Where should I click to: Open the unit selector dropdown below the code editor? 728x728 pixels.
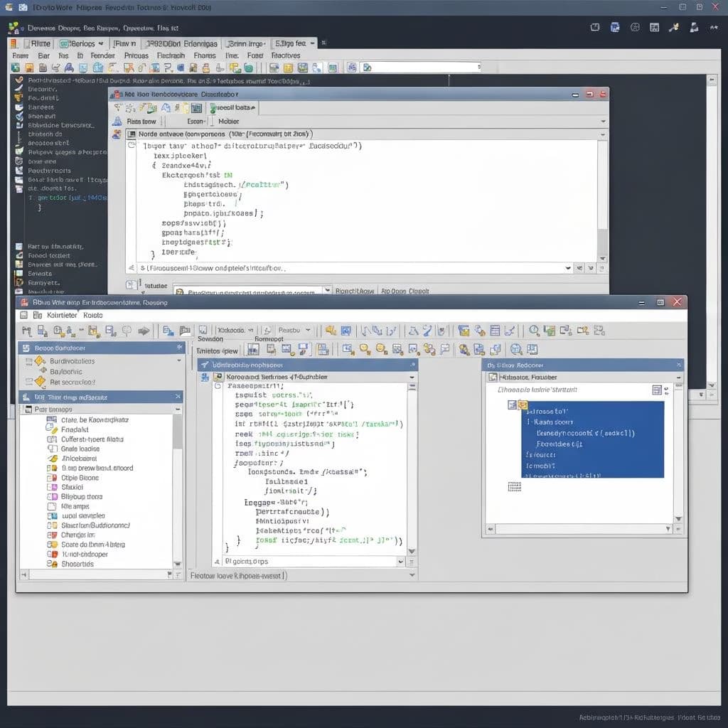click(568, 268)
